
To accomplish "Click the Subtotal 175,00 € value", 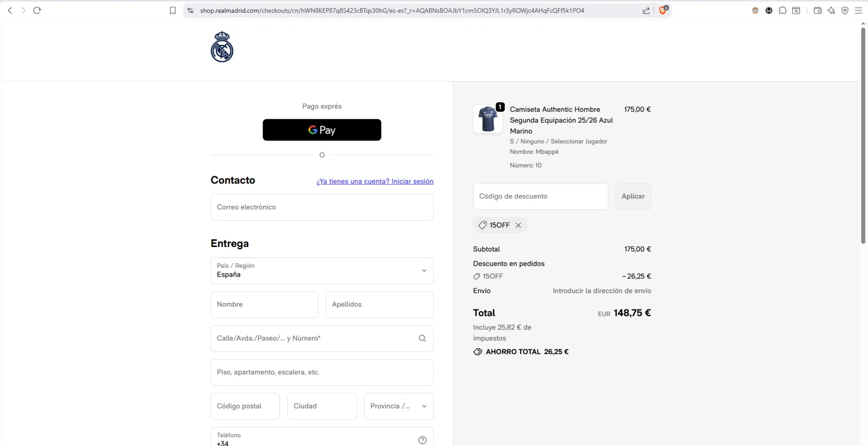I will click(x=638, y=249).
